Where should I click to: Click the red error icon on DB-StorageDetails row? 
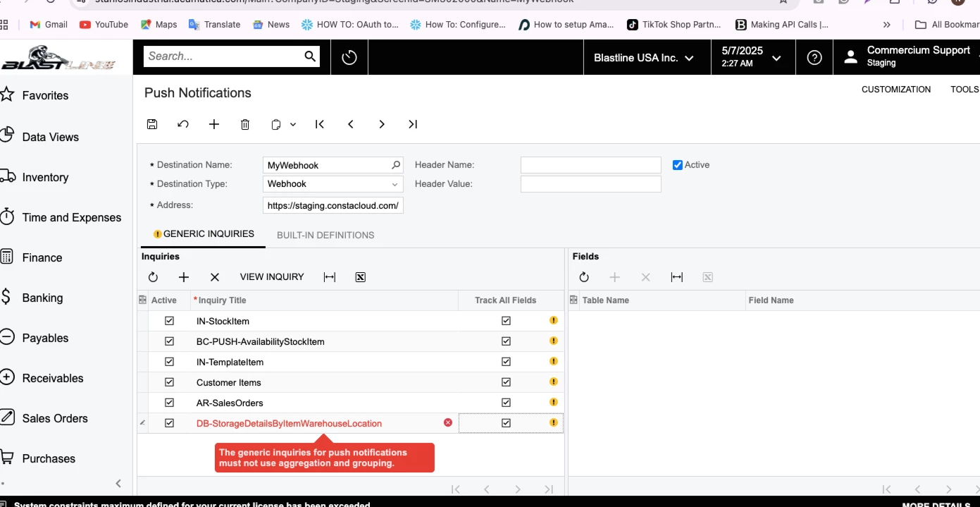click(x=448, y=422)
